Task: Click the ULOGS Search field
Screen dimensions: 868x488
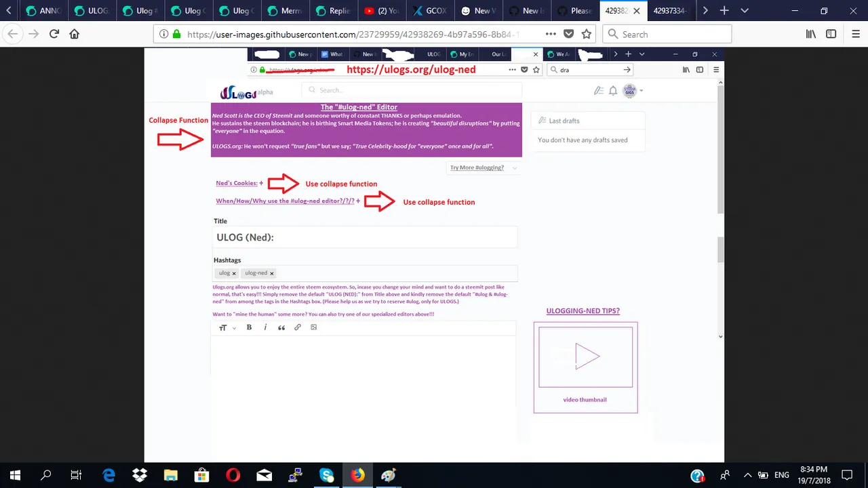Action: tap(412, 89)
